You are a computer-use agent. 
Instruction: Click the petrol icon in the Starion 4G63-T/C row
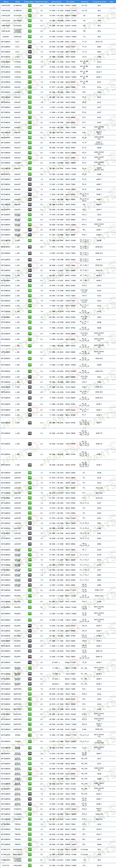click(x=30, y=814)
